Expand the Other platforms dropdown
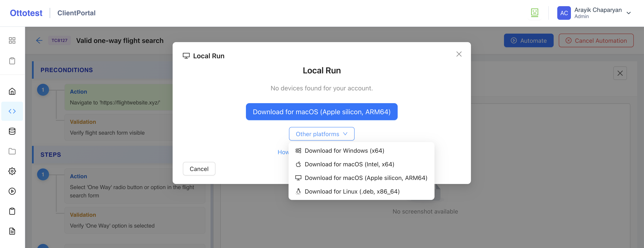The width and height of the screenshot is (644, 248). tap(322, 134)
